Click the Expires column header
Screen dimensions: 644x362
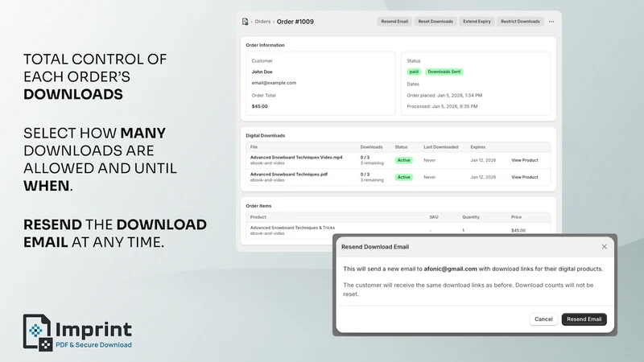[477, 147]
